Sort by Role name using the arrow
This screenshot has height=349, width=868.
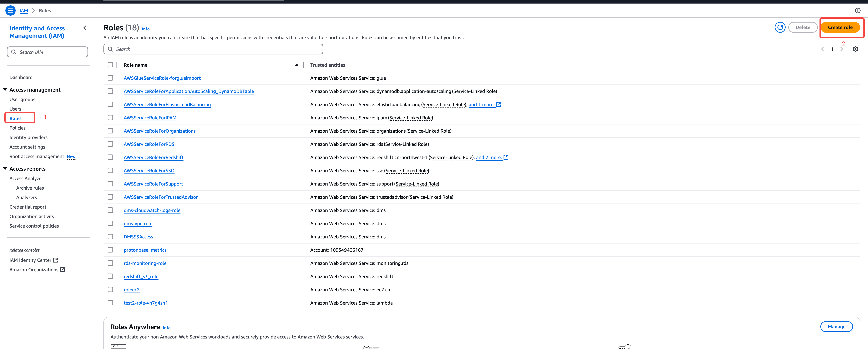(x=296, y=65)
